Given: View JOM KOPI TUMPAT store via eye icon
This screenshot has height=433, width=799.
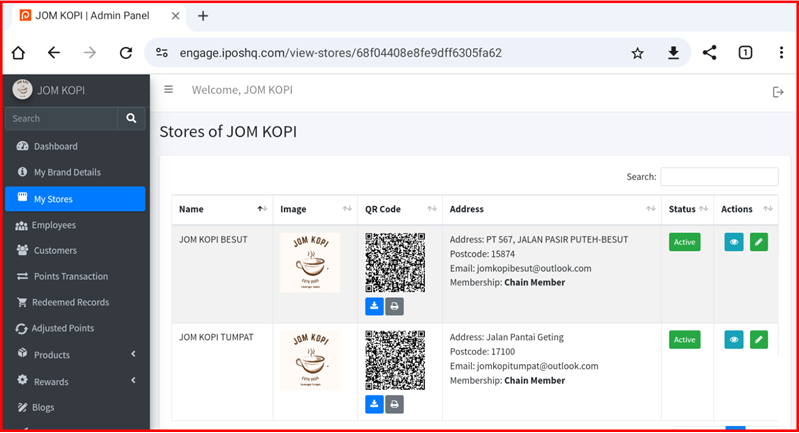Looking at the screenshot, I should coord(734,340).
